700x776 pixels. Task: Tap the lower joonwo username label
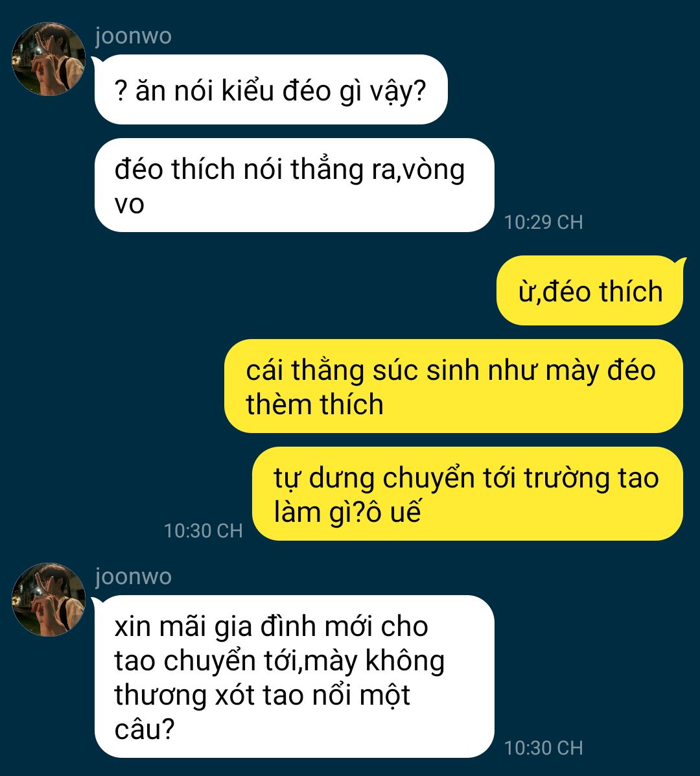click(x=134, y=576)
